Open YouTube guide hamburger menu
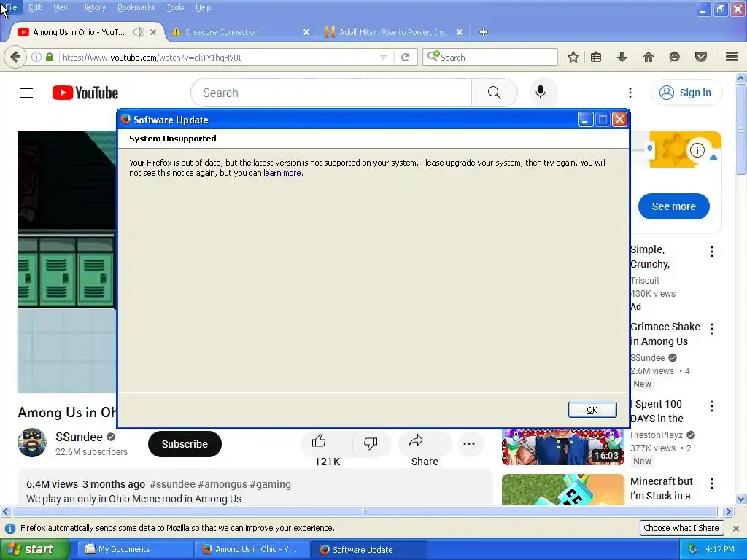This screenshot has height=560, width=747. pyautogui.click(x=26, y=93)
